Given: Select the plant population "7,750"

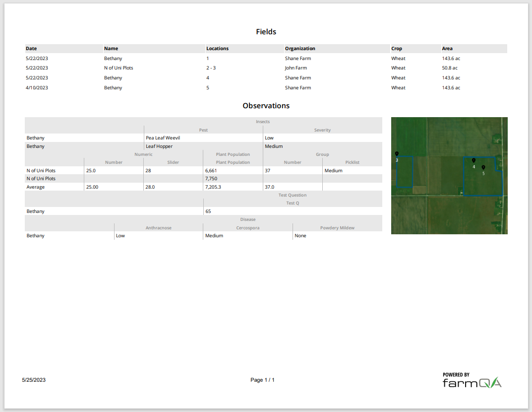Looking at the screenshot, I should coord(211,179).
